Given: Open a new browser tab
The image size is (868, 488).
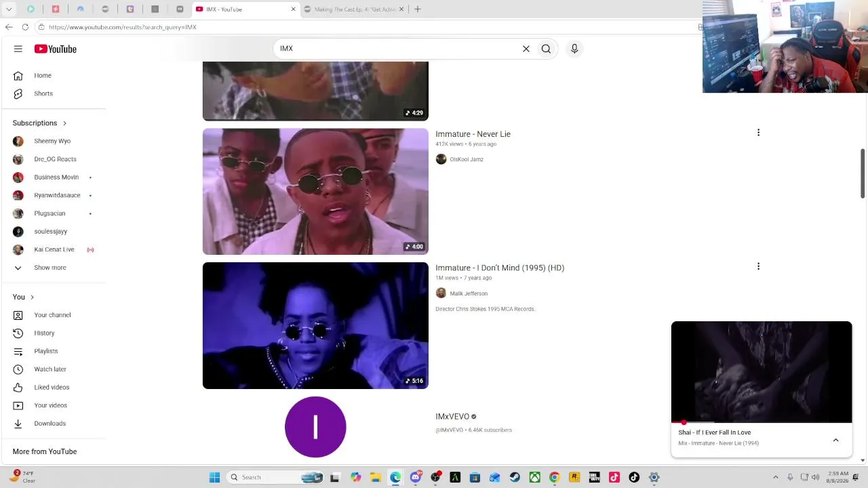Looking at the screenshot, I should click(x=418, y=9).
